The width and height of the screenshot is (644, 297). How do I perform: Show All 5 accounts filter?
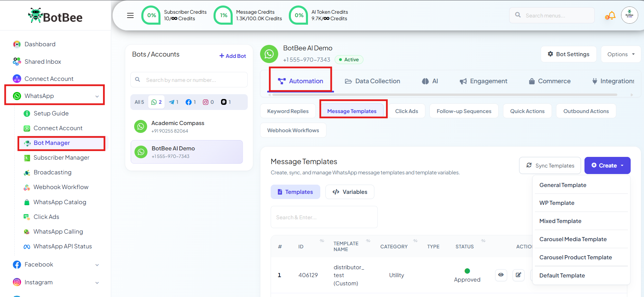[139, 102]
